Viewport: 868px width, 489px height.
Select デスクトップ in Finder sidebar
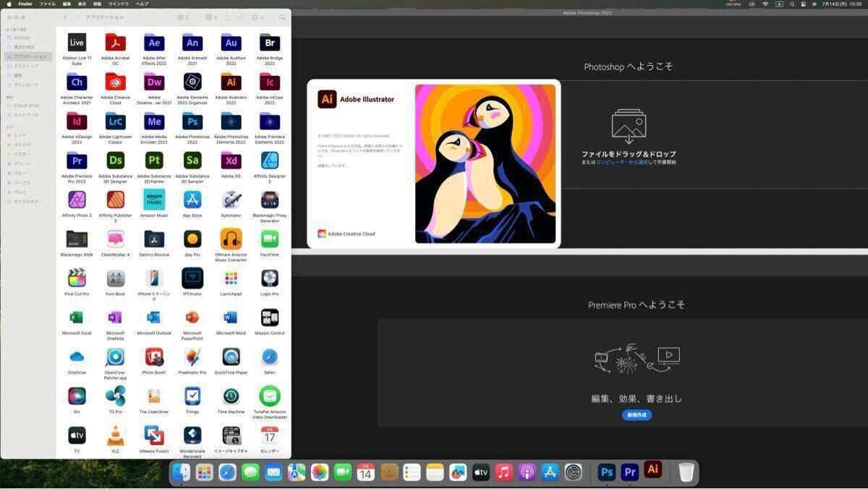click(x=27, y=66)
